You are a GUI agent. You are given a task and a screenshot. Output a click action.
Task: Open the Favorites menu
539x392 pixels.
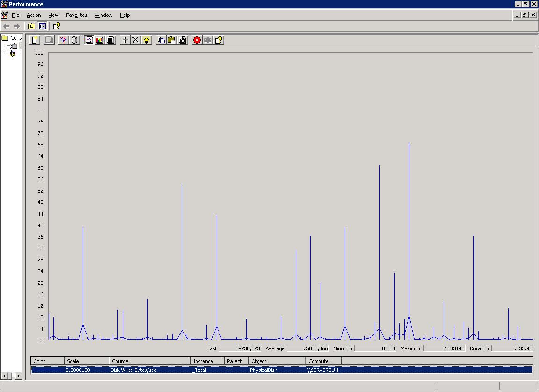tap(76, 15)
